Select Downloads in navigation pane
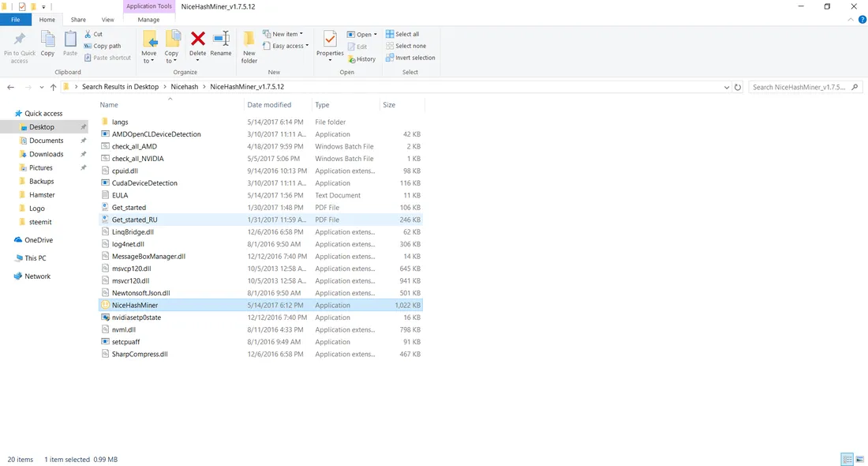 click(46, 154)
